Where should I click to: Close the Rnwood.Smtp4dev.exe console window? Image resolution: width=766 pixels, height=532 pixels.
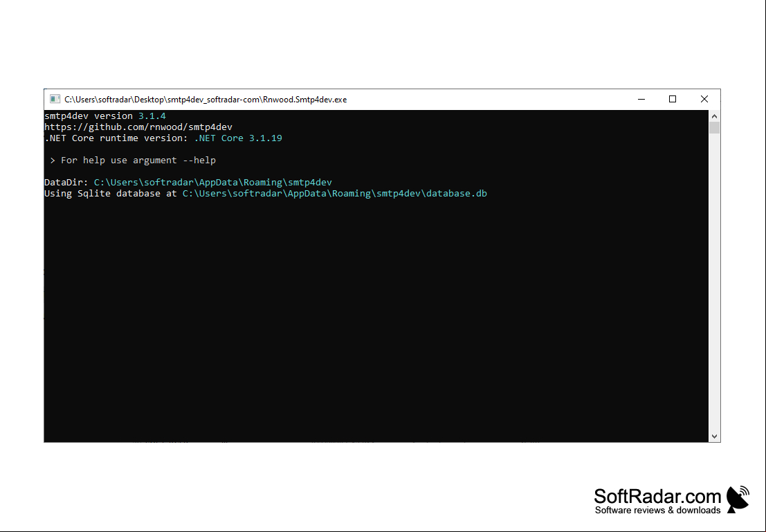point(704,99)
